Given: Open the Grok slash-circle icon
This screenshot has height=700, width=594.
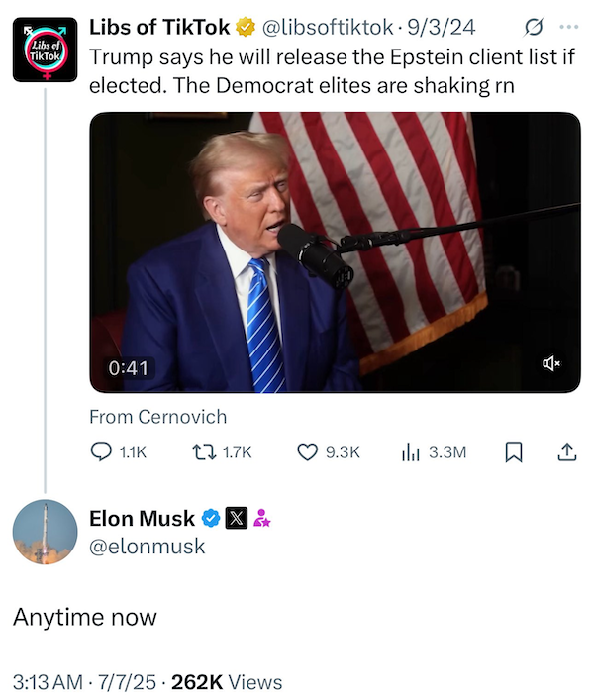Looking at the screenshot, I should pyautogui.click(x=534, y=28).
